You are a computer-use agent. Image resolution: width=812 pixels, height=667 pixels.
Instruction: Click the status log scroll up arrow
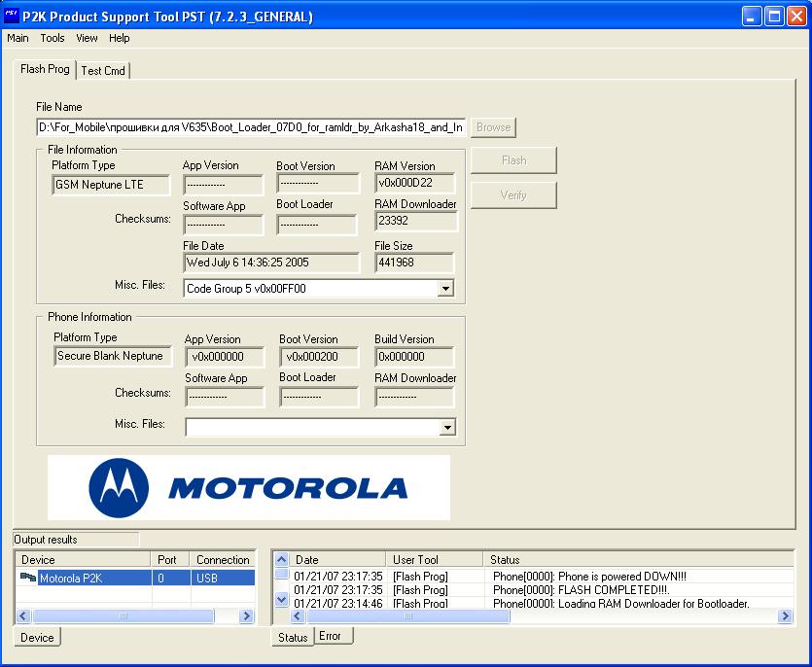[282, 560]
